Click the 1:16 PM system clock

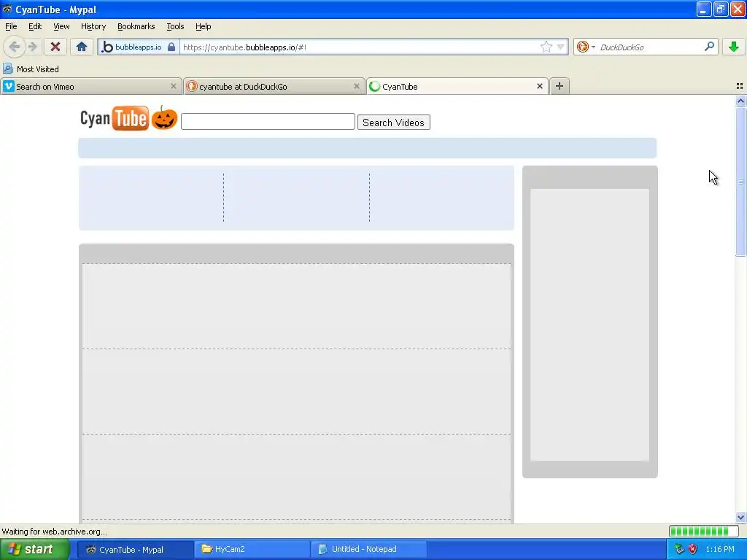pyautogui.click(x=720, y=549)
